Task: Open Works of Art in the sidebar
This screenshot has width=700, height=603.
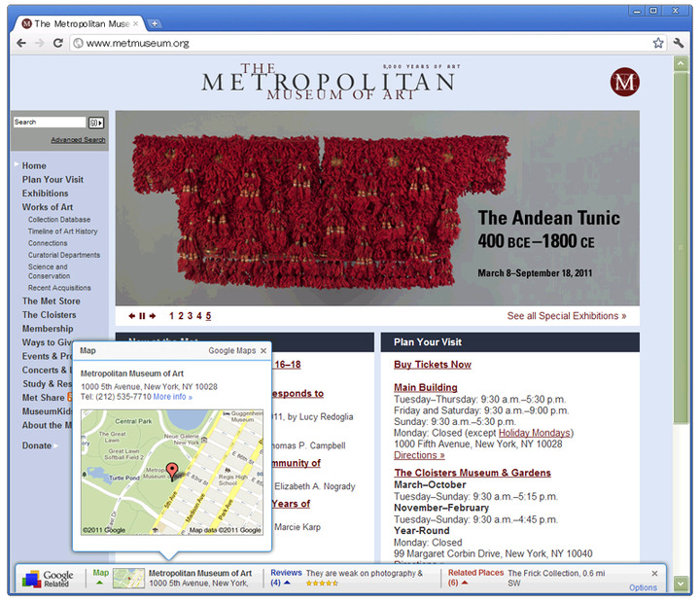Action: click(48, 207)
